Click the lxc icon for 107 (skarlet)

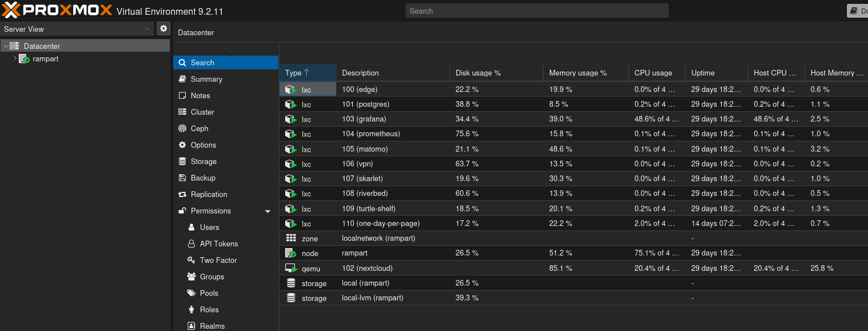pyautogui.click(x=291, y=179)
